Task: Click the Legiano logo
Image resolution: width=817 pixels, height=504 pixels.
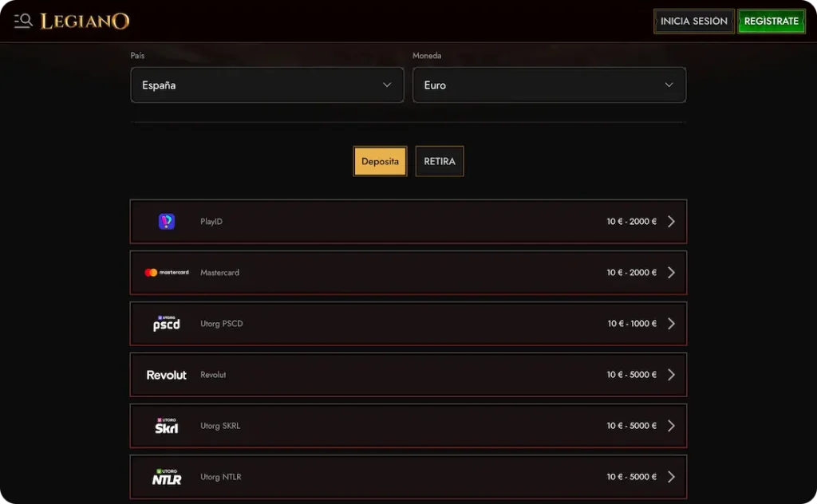Action: coord(84,21)
